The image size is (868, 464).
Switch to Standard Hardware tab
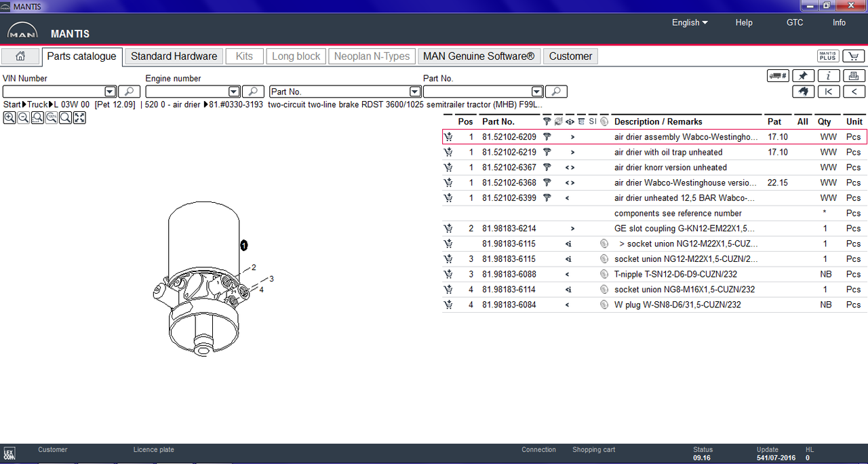pyautogui.click(x=174, y=56)
